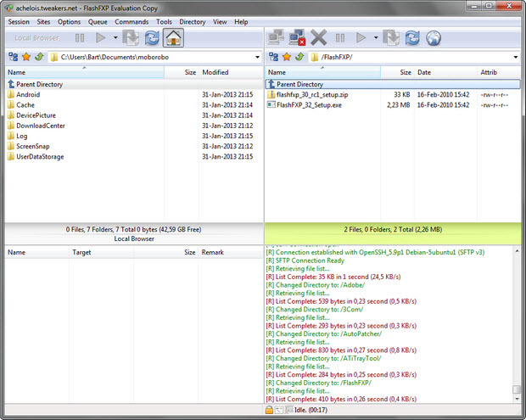Sort local list by Size column

pyautogui.click(x=182, y=72)
